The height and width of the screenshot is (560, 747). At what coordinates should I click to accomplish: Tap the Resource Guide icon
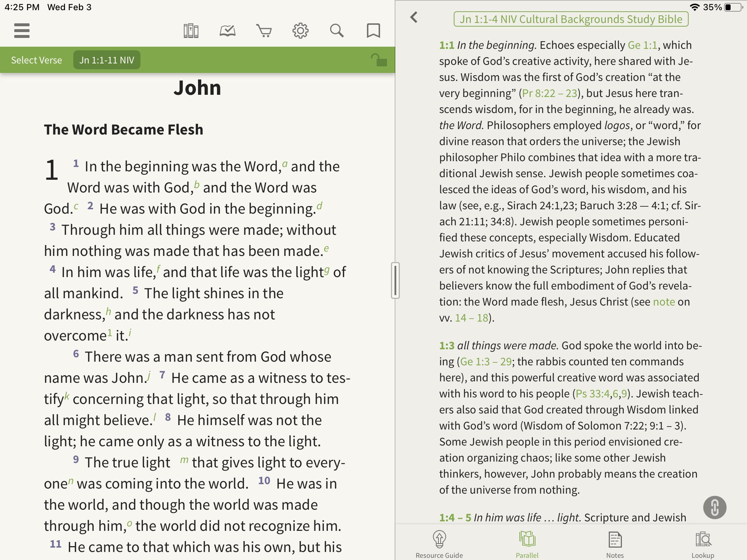click(x=439, y=544)
